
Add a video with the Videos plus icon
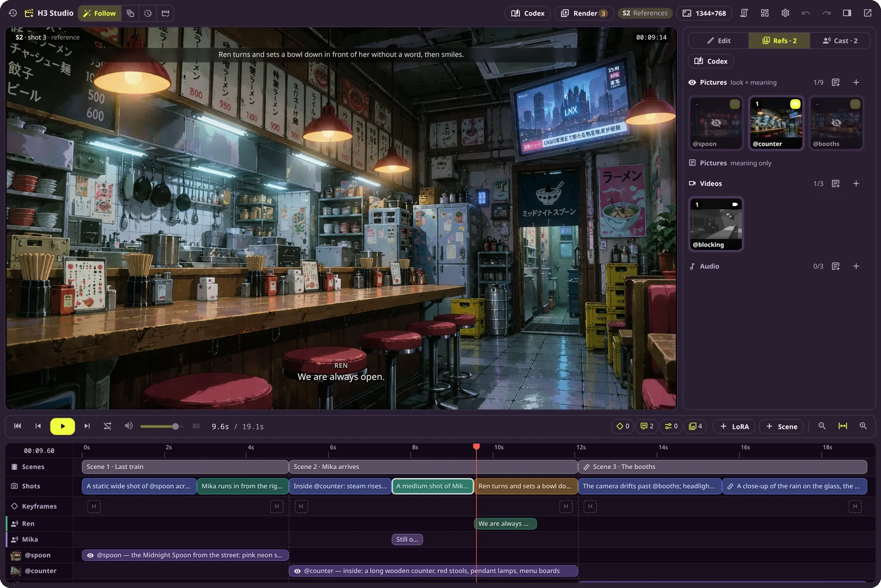(x=856, y=184)
